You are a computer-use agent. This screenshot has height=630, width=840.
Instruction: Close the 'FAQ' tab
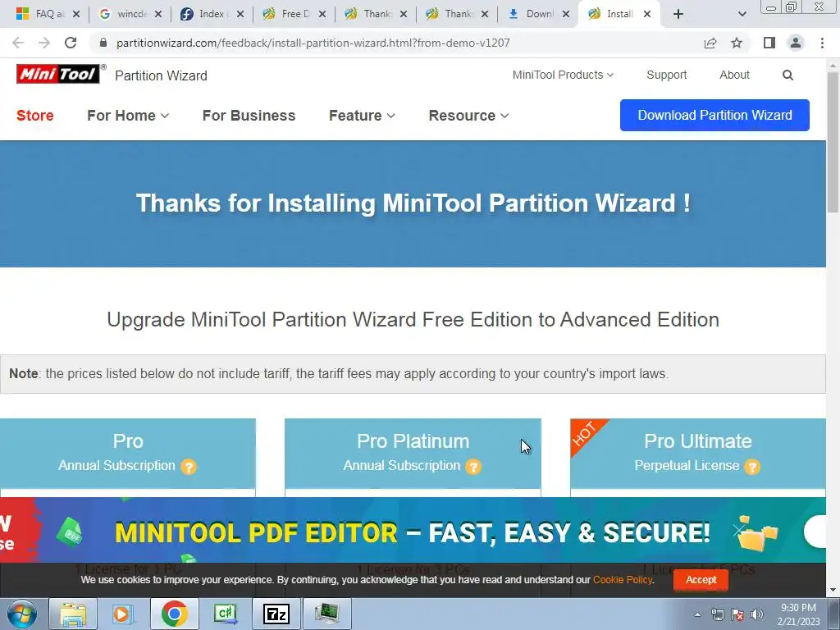tap(76, 14)
